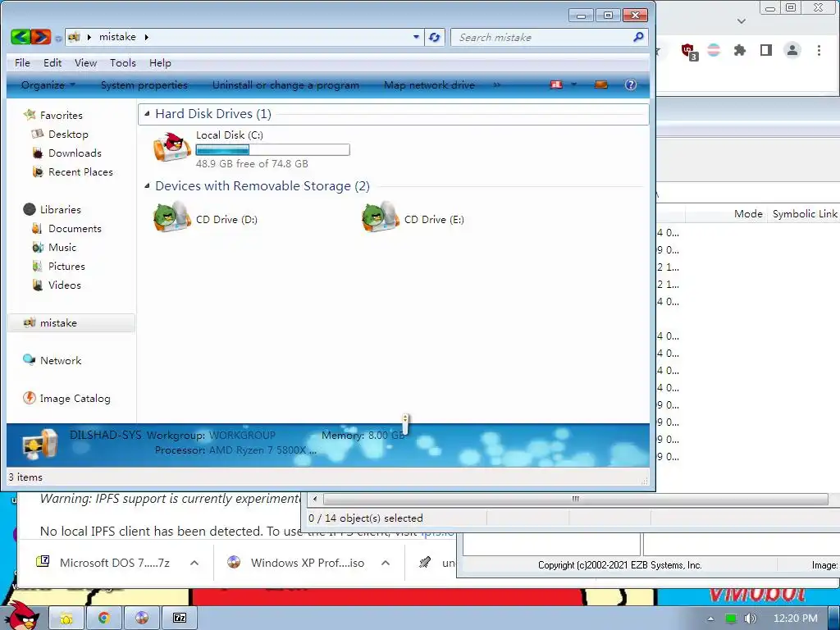Open the Windows XP Prof iso download
The image size is (840, 630).
coord(296,563)
